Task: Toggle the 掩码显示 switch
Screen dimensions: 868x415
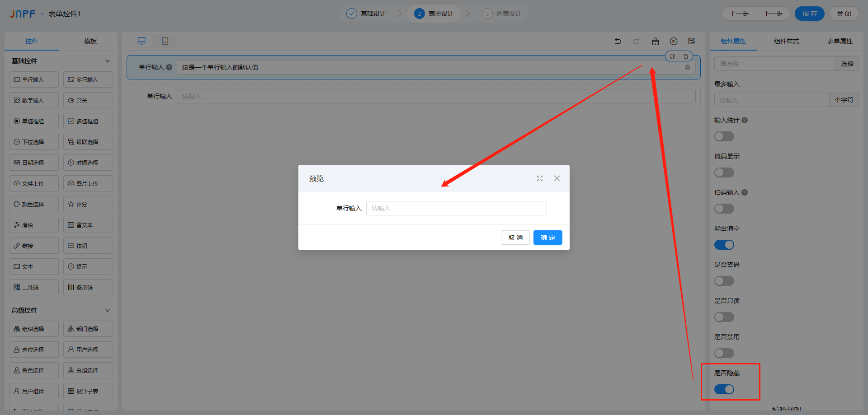Action: (x=724, y=173)
